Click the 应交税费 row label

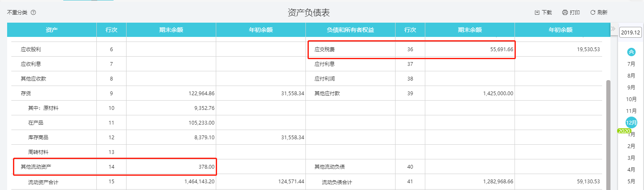click(x=325, y=49)
